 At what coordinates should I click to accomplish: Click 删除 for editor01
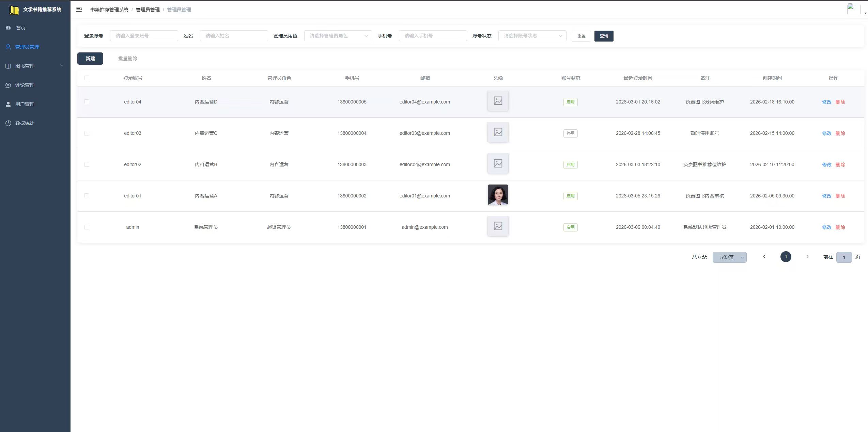point(840,196)
